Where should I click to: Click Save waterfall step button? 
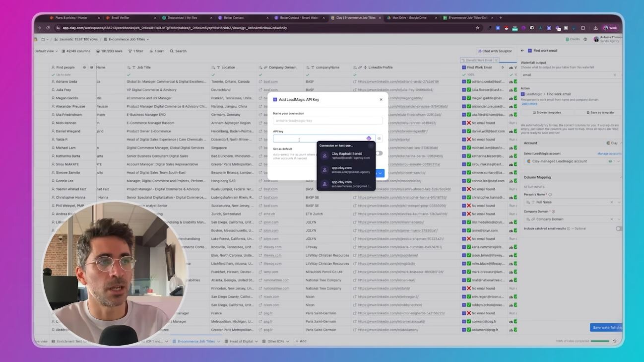pyautogui.click(x=606, y=327)
